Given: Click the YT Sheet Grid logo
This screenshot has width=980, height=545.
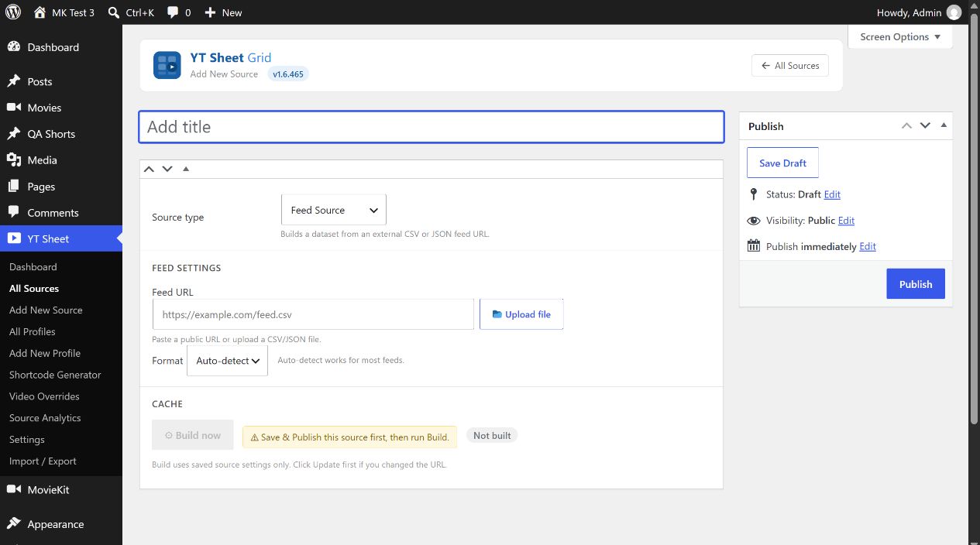Looking at the screenshot, I should pyautogui.click(x=167, y=65).
